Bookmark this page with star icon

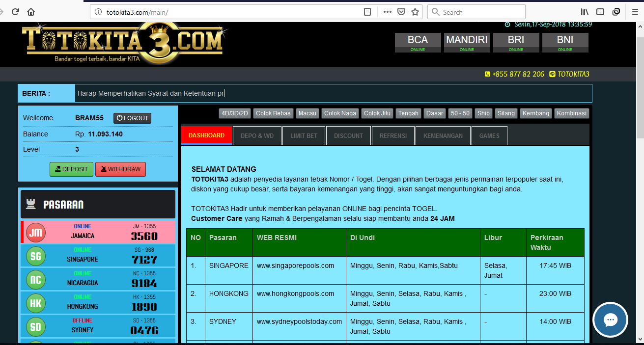point(415,12)
